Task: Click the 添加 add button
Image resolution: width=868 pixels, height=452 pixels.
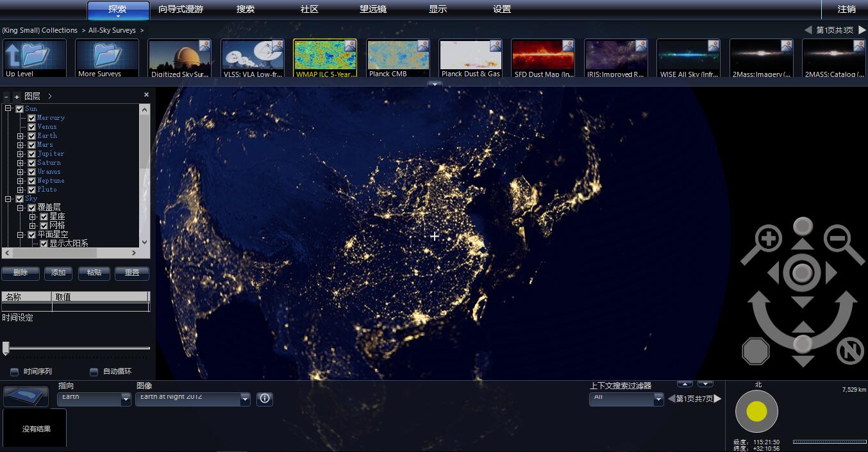Action: tap(58, 273)
